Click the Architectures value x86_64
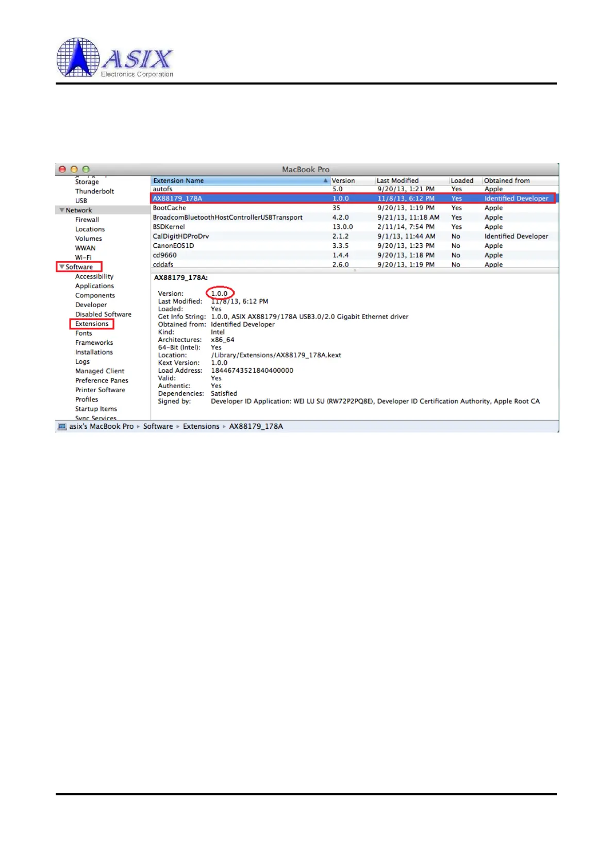 click(222, 340)
